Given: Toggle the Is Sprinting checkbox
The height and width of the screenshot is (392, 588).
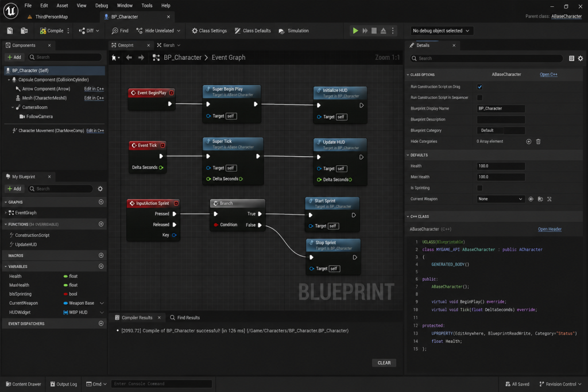Looking at the screenshot, I should click(479, 188).
